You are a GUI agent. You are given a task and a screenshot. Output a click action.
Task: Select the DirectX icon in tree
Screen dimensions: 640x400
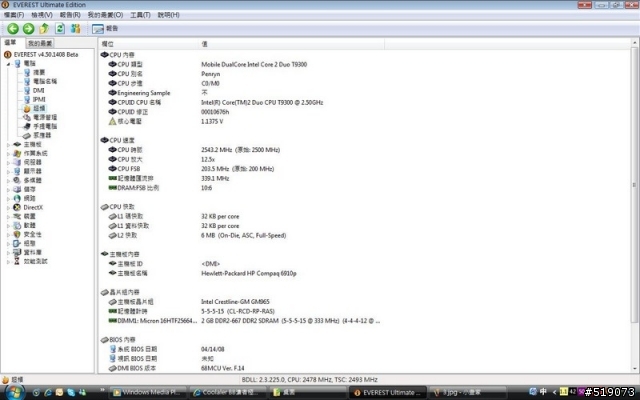click(x=17, y=207)
